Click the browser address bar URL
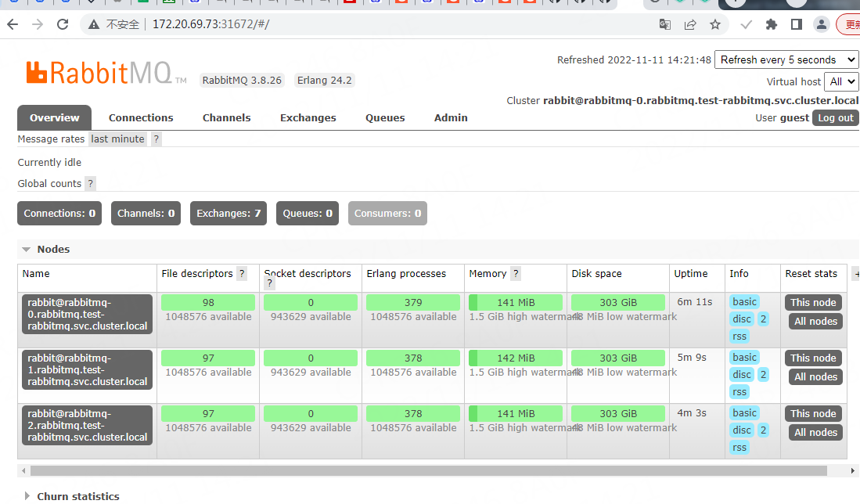Screen dimensions: 860x504 point(211,24)
